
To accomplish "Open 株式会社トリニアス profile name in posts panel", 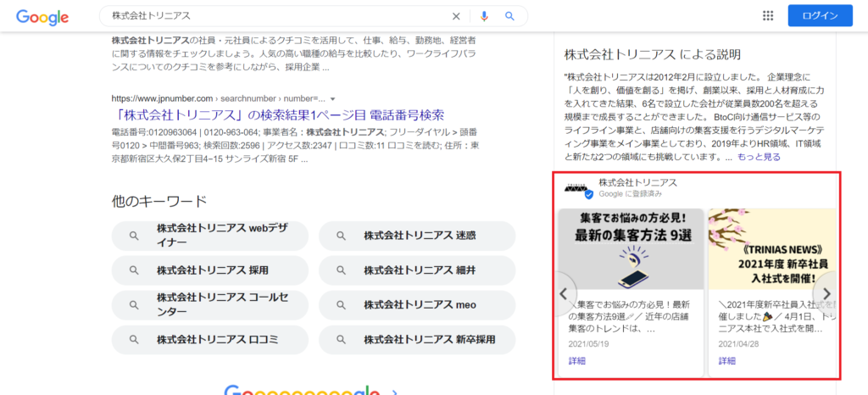I will tap(637, 182).
